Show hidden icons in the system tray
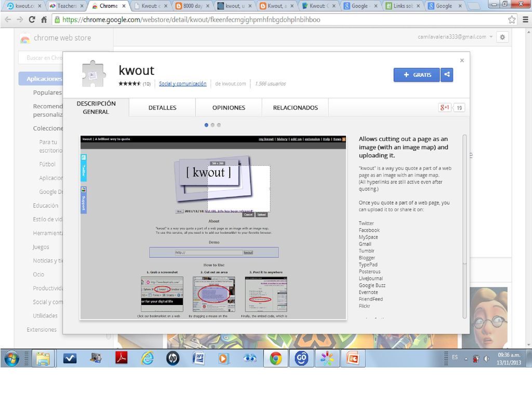 click(x=466, y=359)
